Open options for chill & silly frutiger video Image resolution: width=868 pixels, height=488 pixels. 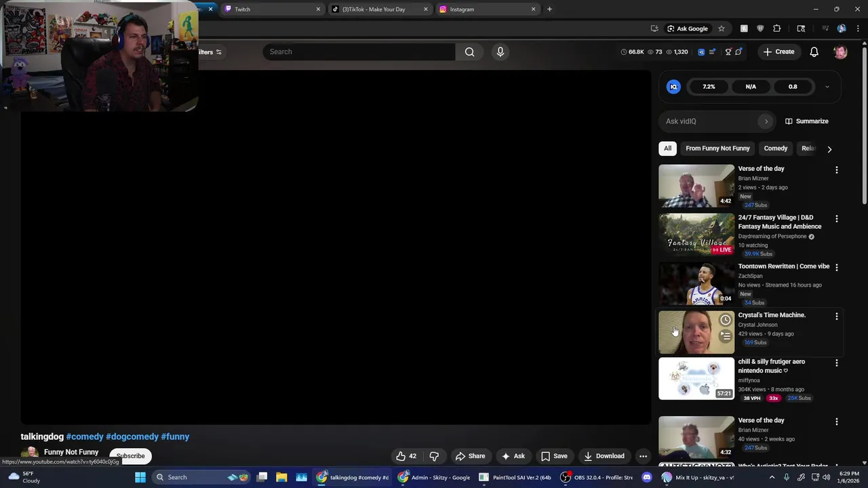(x=836, y=363)
